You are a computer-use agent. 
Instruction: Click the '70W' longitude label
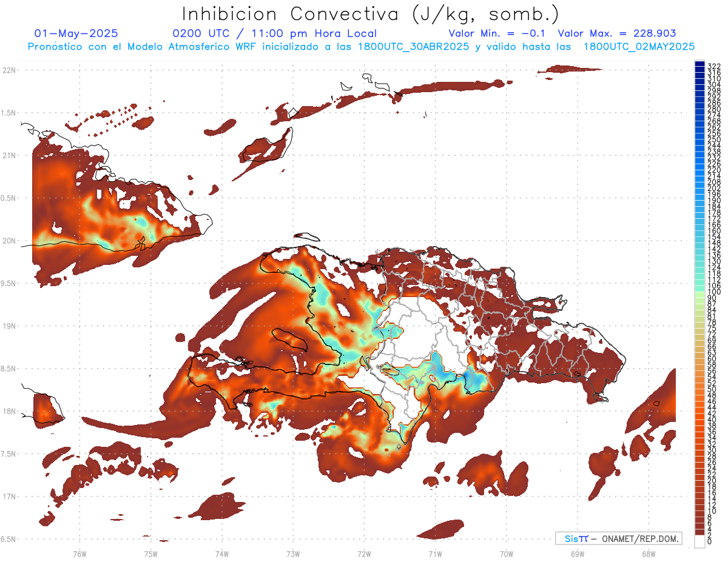coord(506,554)
